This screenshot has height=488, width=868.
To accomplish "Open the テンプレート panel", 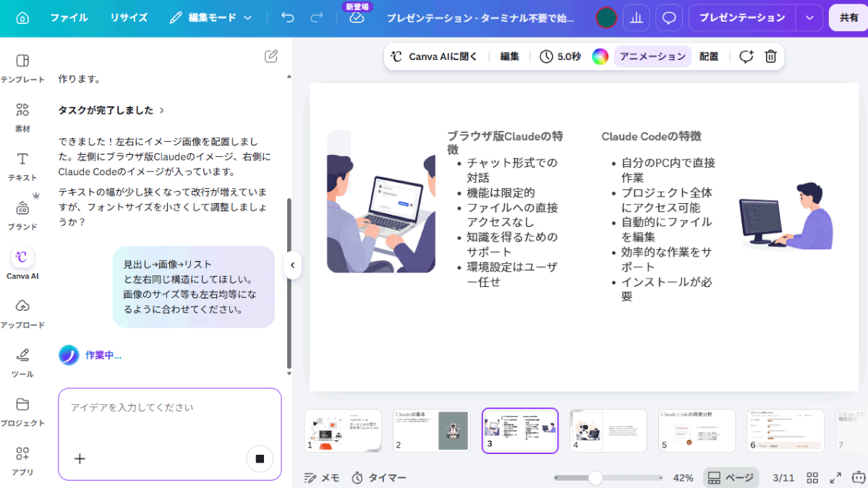I will click(22, 68).
